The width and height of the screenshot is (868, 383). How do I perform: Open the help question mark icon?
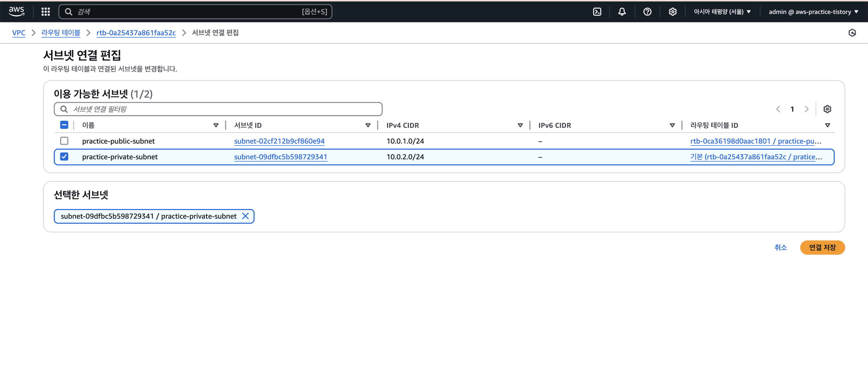coord(647,12)
